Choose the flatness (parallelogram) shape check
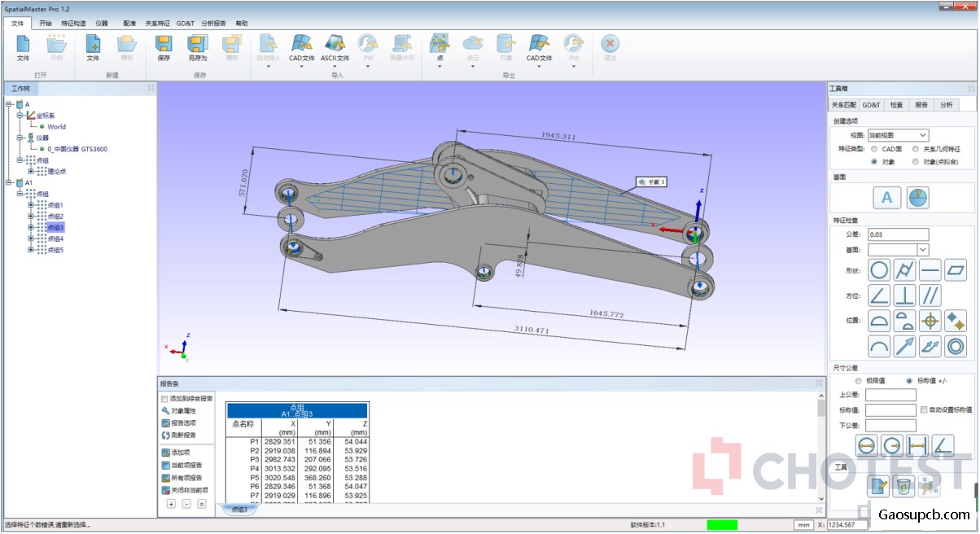Viewport: 980px width, 534px height. point(956,270)
